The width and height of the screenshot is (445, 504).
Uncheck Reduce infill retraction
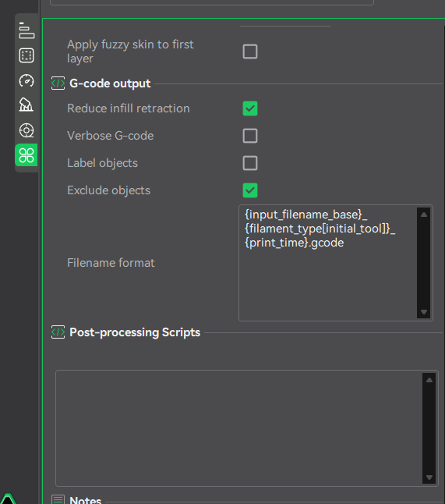pyautogui.click(x=250, y=108)
